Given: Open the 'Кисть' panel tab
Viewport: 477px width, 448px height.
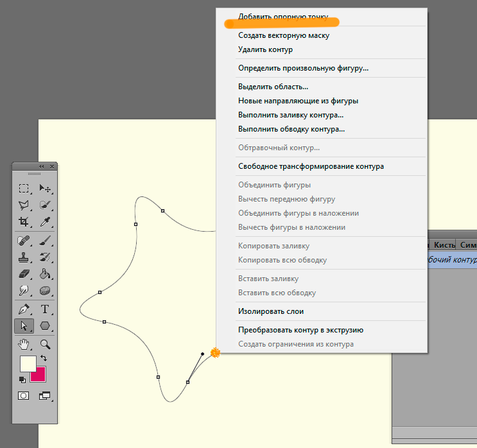Looking at the screenshot, I should click(x=444, y=245).
